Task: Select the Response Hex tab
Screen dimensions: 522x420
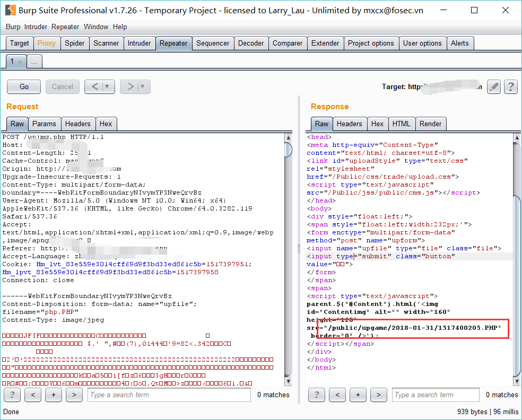Action: coord(378,124)
